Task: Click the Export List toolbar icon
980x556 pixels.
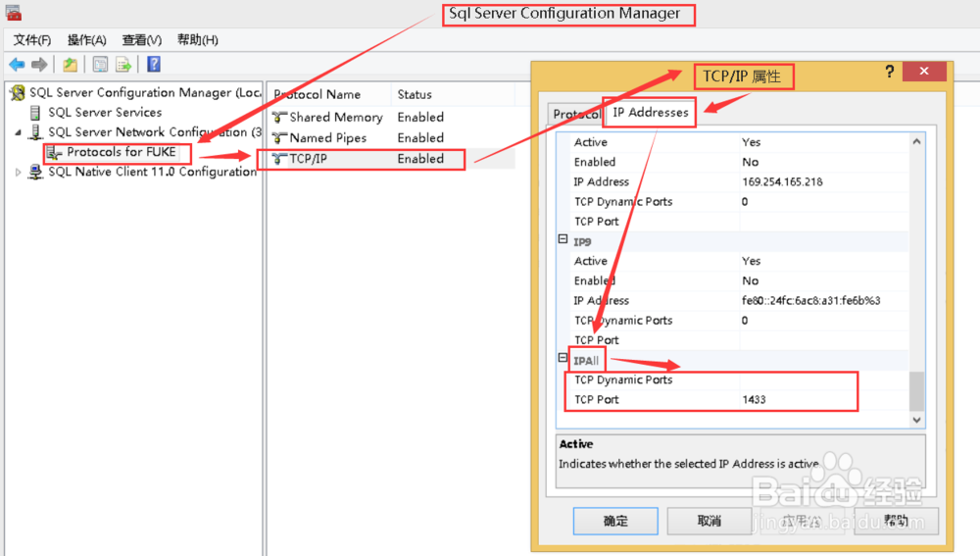Action: [x=123, y=65]
